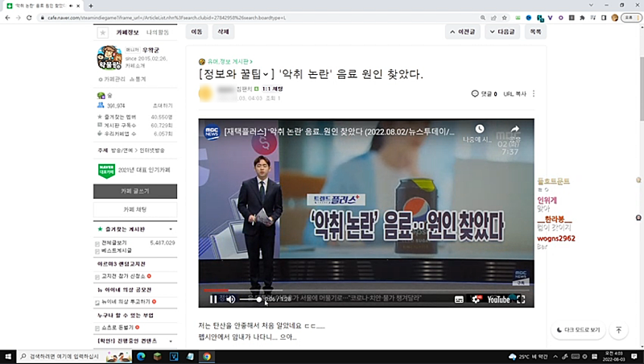This screenshot has width=644, height=364.
Task: Open 고지전 참가 신청소 board
Action: pyautogui.click(x=123, y=276)
